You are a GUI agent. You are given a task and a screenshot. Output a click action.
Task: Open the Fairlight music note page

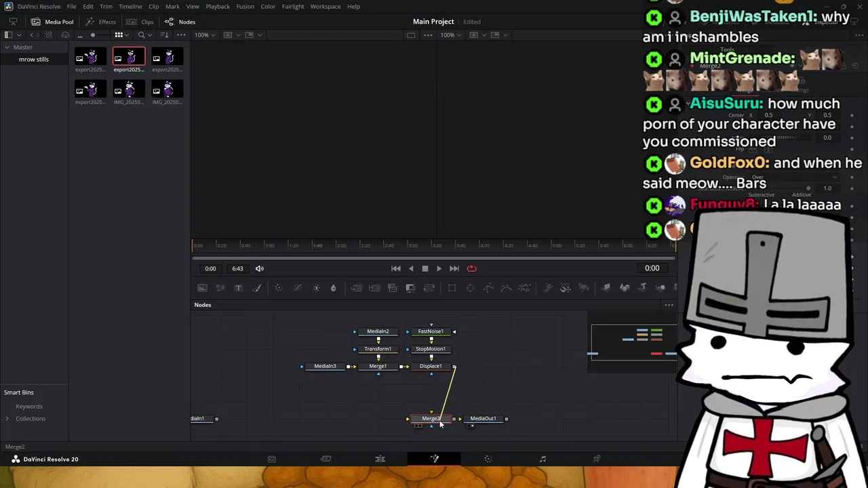click(x=542, y=460)
